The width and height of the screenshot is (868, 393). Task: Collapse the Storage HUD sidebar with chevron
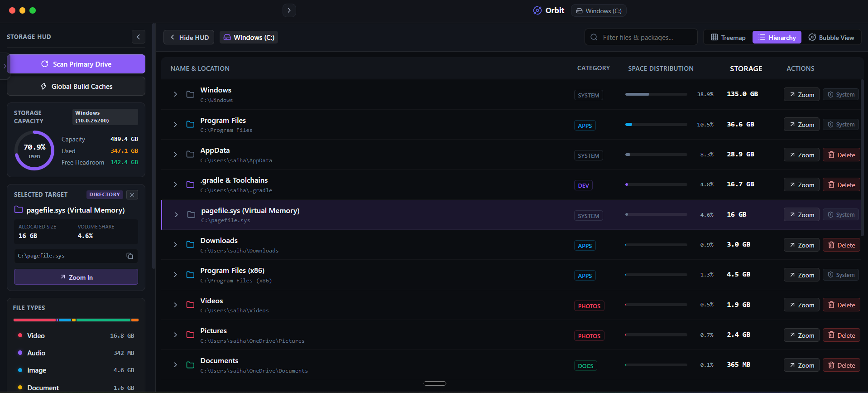pyautogui.click(x=139, y=37)
